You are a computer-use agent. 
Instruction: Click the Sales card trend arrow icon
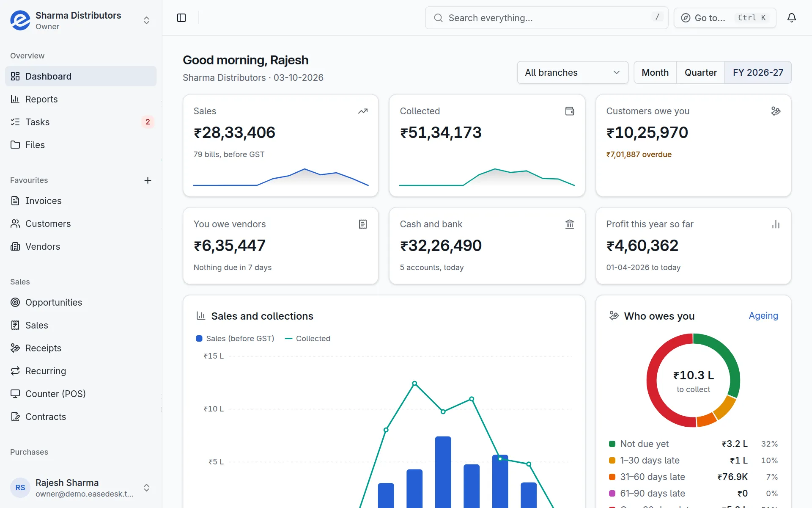(x=363, y=111)
